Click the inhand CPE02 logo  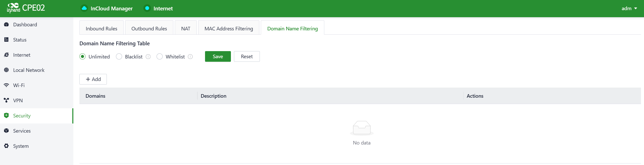pos(26,8)
